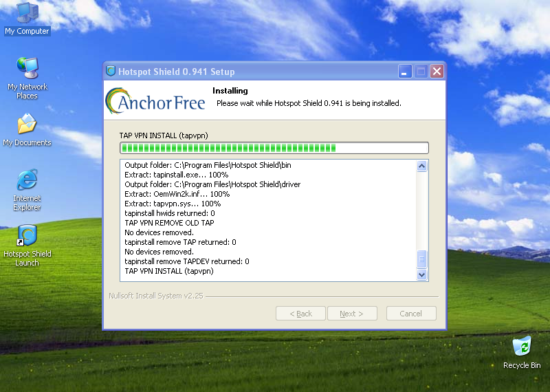Screen dimensions: 550x392
Task: Click the < Back button
Action: [300, 314]
